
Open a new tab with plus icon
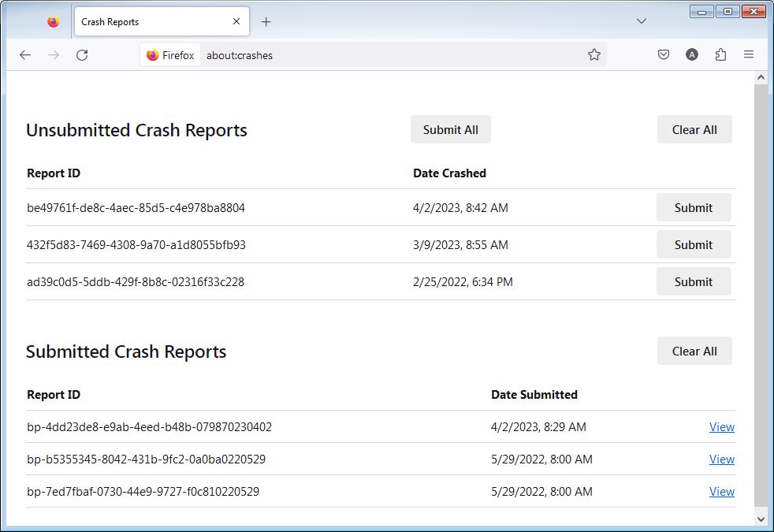[266, 22]
